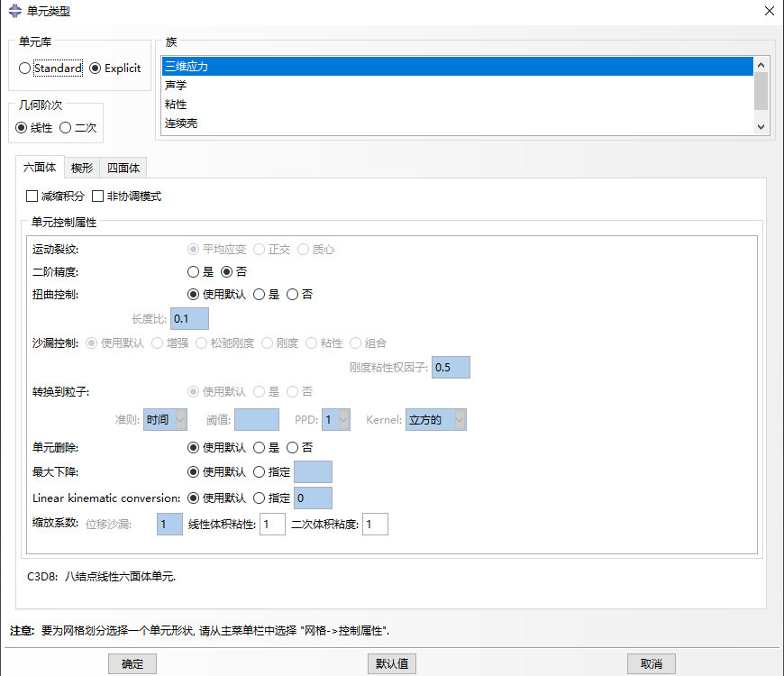The height and width of the screenshot is (676, 784).
Task: Select the Explicit element library radio
Action: click(95, 68)
